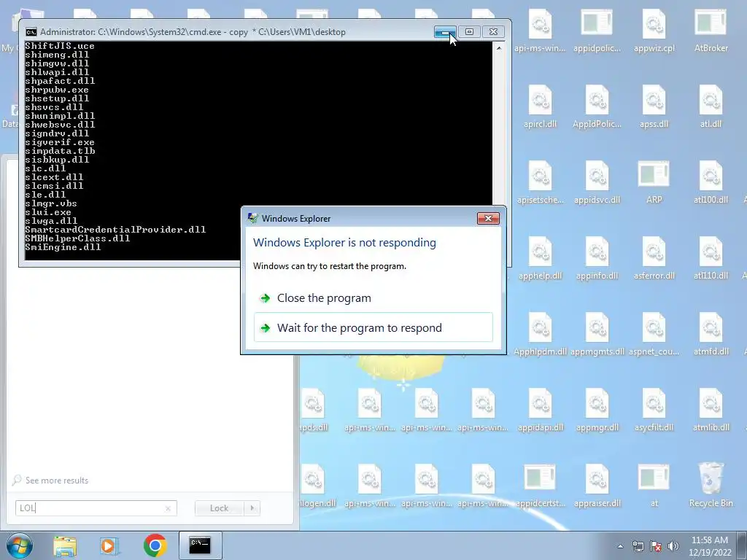Select the ARP desktop icon
This screenshot has height=560, width=747.
pyautogui.click(x=654, y=182)
